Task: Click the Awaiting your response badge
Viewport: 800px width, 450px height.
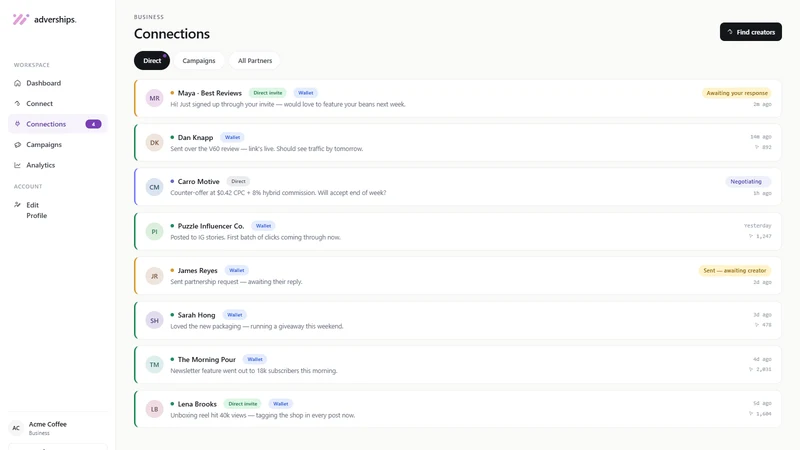Action: pyautogui.click(x=737, y=93)
